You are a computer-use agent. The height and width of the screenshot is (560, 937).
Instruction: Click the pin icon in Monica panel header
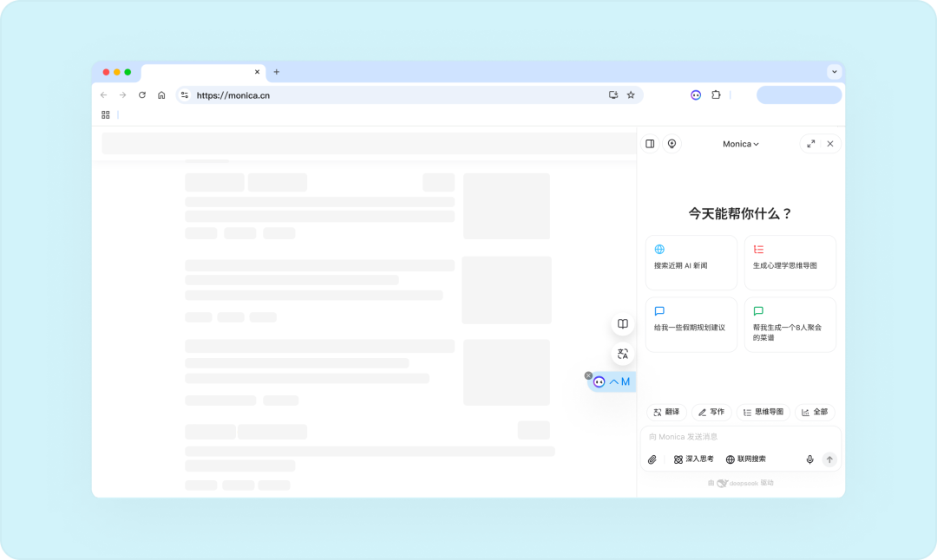pos(672,144)
